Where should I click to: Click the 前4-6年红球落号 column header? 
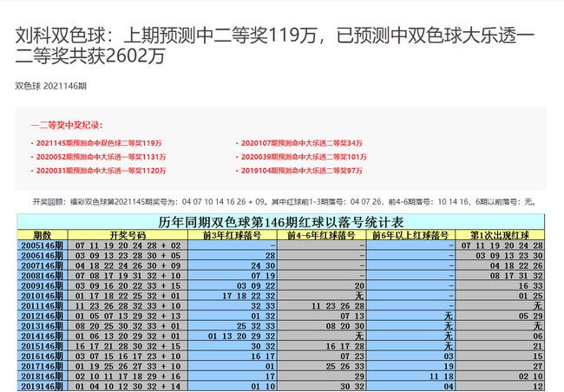[x=321, y=235]
